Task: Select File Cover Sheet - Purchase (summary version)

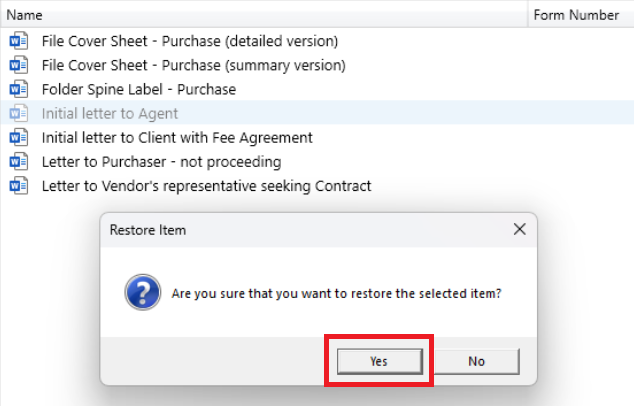Action: pyautogui.click(x=193, y=65)
